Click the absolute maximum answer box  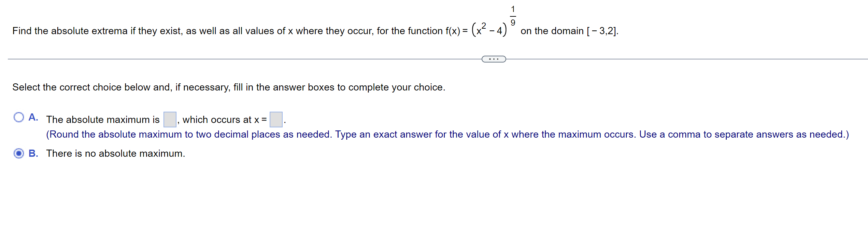[169, 119]
